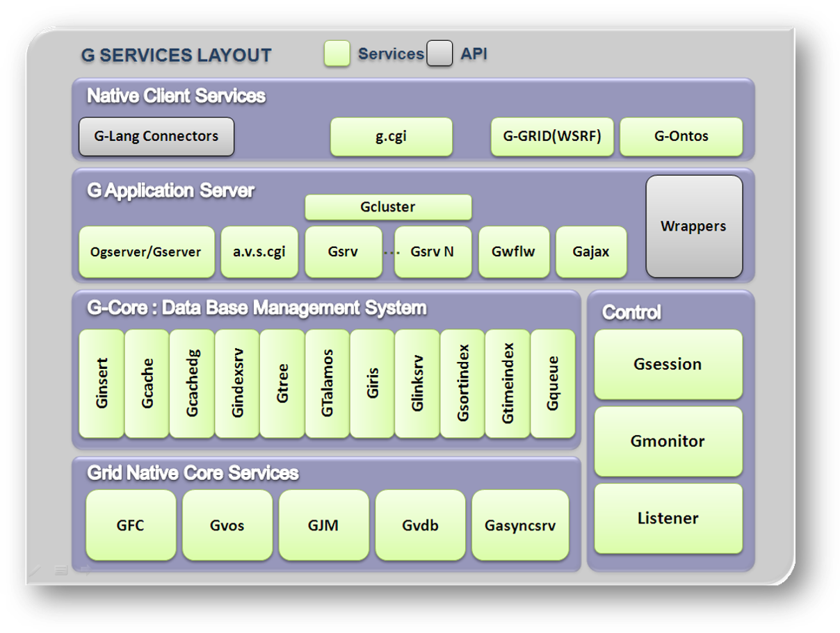Select the Gcluster bar
This screenshot has width=840, height=633.
click(388, 207)
